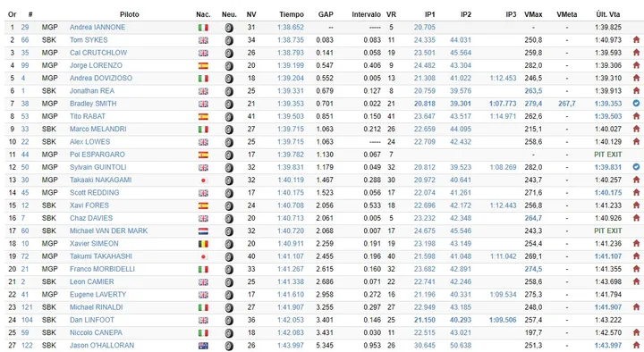Click home icon in Takumi TAKAHASHI row
Viewport: 644px width, 352px height.
(x=636, y=256)
